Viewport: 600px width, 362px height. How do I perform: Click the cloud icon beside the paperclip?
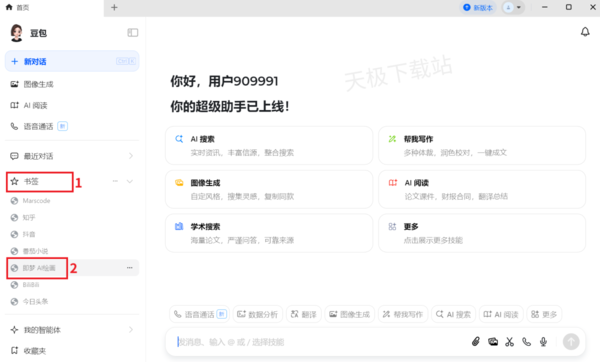click(x=493, y=341)
